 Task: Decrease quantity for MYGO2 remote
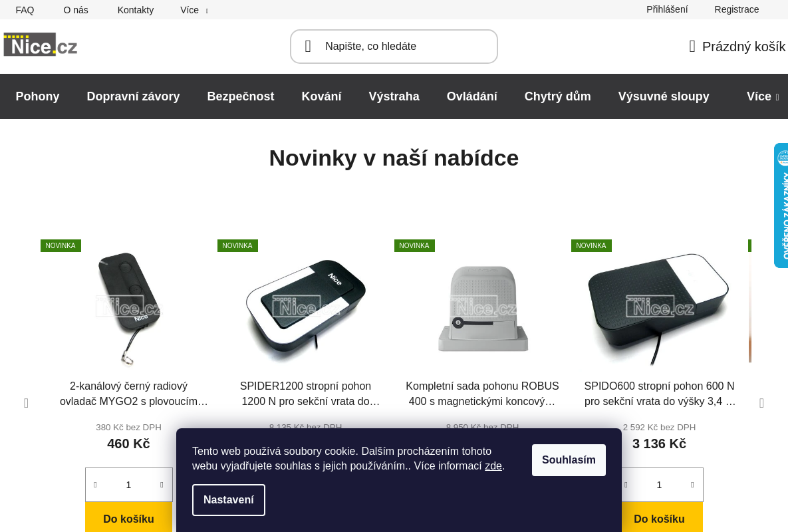pyautogui.click(x=95, y=485)
